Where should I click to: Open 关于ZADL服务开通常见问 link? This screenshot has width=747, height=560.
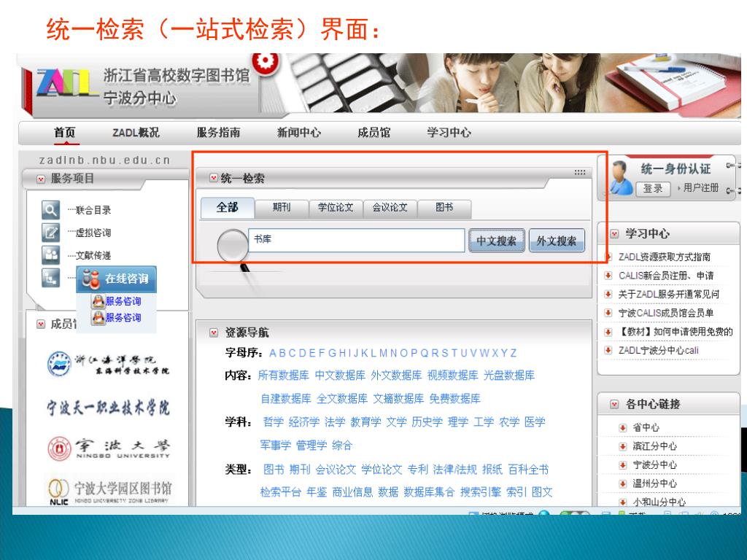click(x=668, y=295)
